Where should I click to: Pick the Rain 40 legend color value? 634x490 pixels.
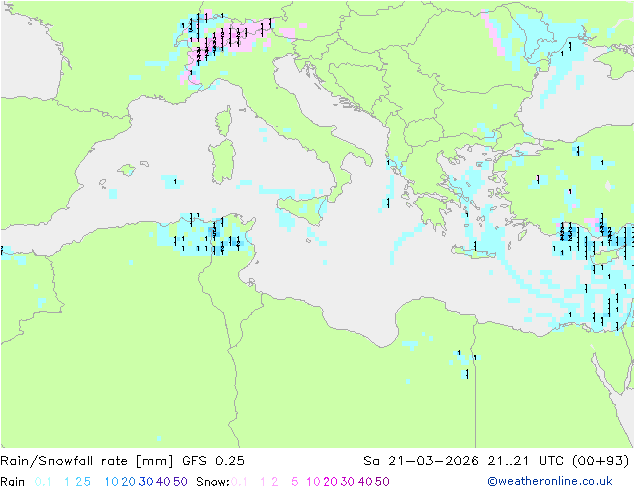163,482
